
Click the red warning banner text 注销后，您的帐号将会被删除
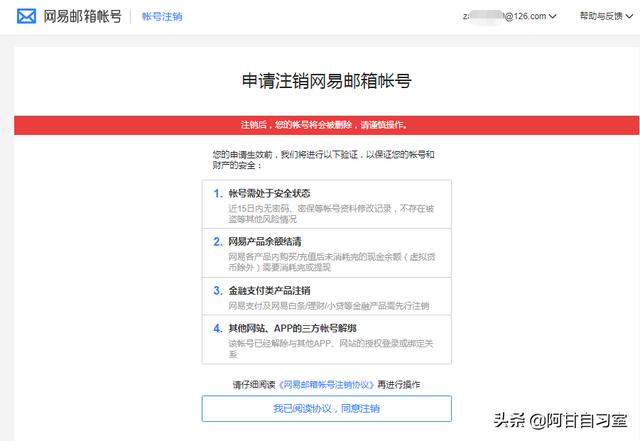coord(296,125)
